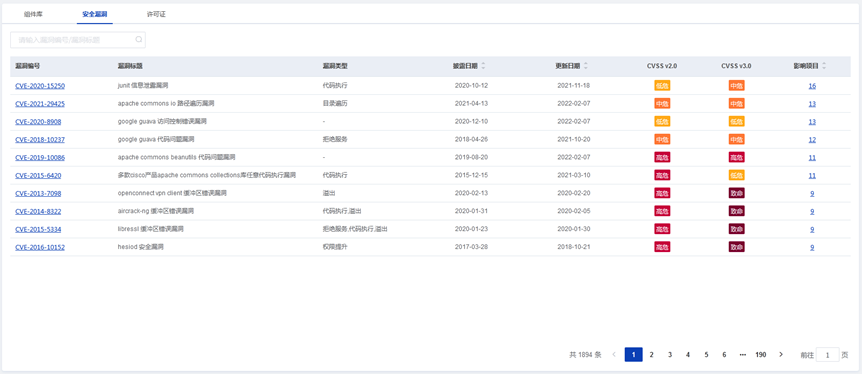Image resolution: width=862 pixels, height=374 pixels.
Task: Click the go-to page number field
Action: pos(828,355)
